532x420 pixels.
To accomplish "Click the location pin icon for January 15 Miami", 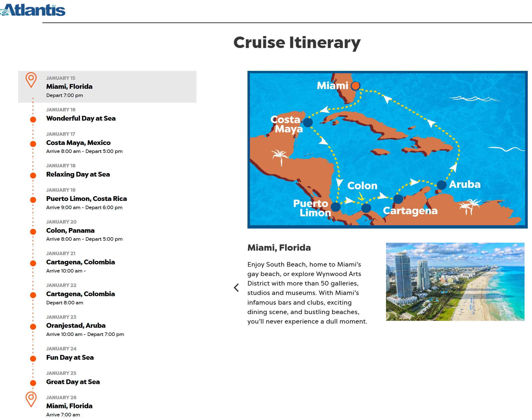I will [31, 80].
